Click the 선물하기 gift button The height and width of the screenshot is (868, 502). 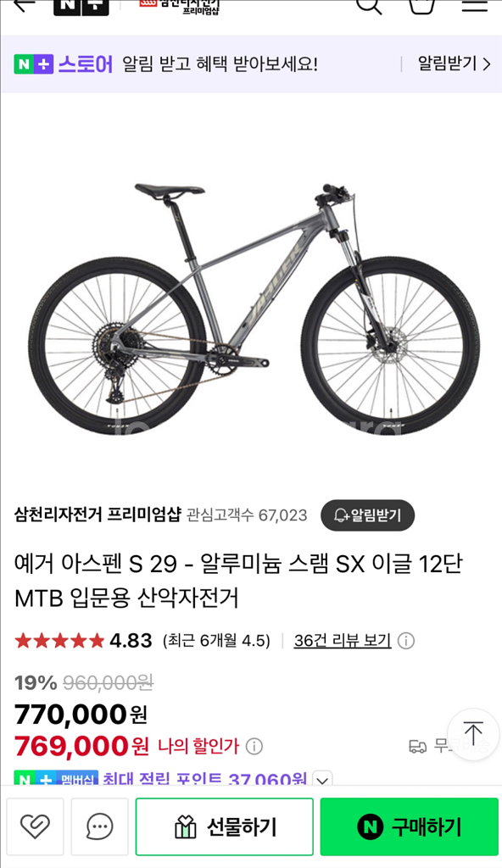click(225, 827)
